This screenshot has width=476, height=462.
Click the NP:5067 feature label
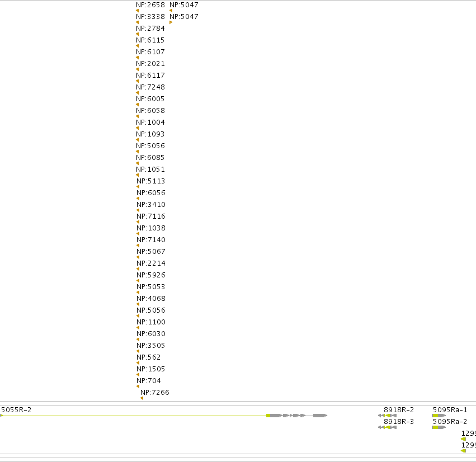pos(151,252)
